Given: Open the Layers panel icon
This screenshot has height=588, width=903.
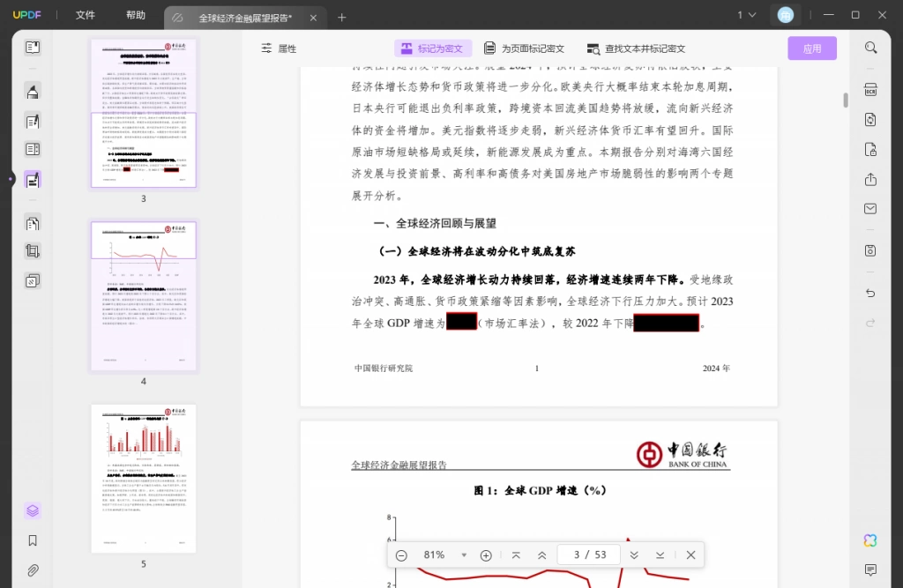Looking at the screenshot, I should coord(33,510).
